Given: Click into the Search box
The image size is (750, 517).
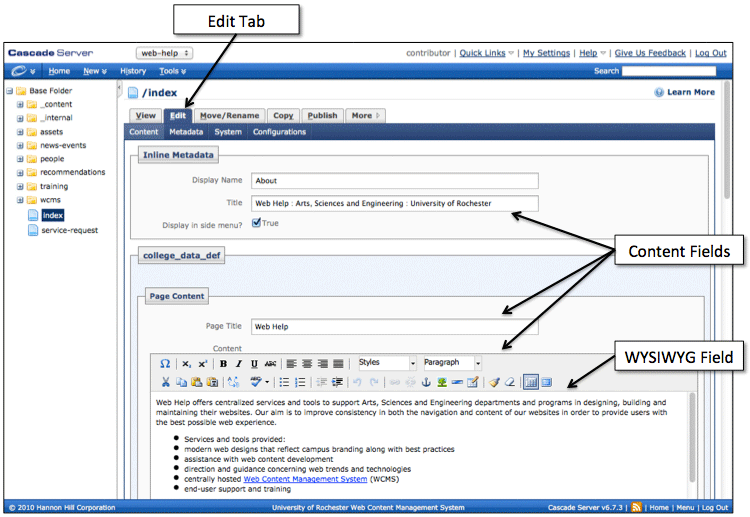Looking at the screenshot, I should click(669, 71).
